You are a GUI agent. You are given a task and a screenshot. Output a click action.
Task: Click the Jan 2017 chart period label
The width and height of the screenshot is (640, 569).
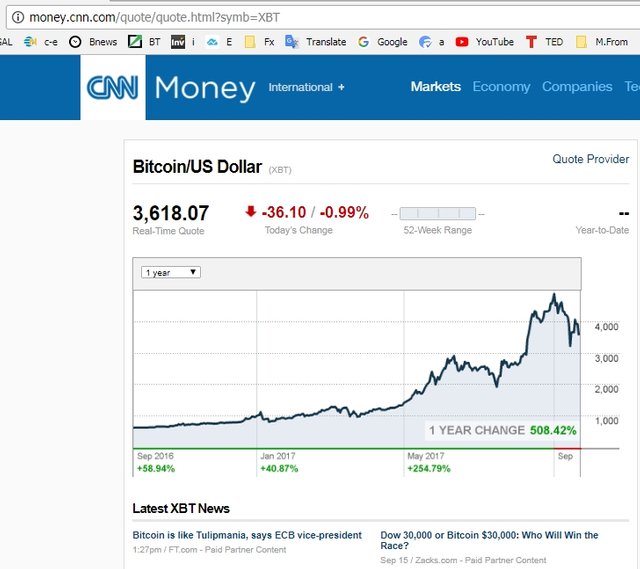(278, 456)
